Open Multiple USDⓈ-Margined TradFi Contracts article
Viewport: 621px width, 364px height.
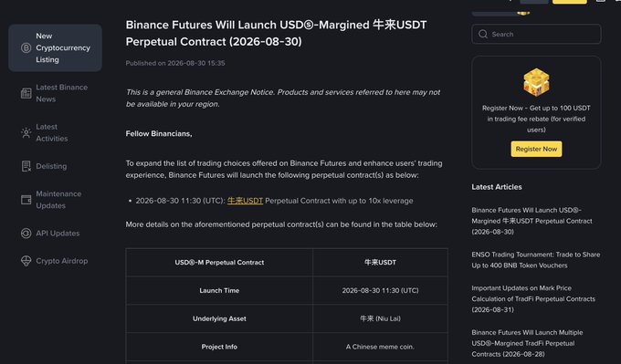click(x=527, y=343)
